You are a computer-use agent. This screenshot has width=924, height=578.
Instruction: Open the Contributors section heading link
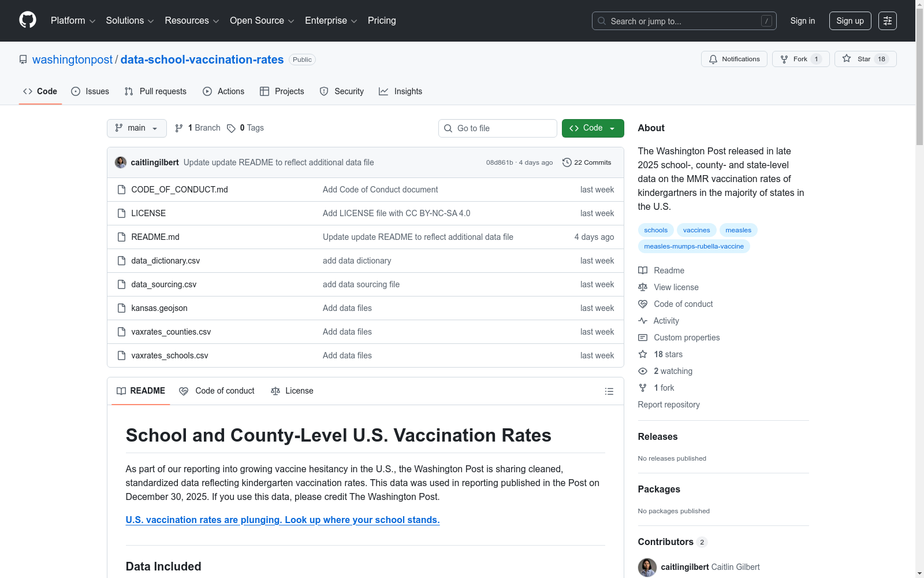click(673, 542)
